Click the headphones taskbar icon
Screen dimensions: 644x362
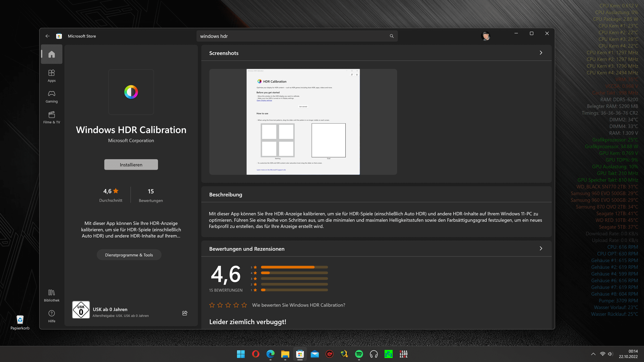coord(374,354)
